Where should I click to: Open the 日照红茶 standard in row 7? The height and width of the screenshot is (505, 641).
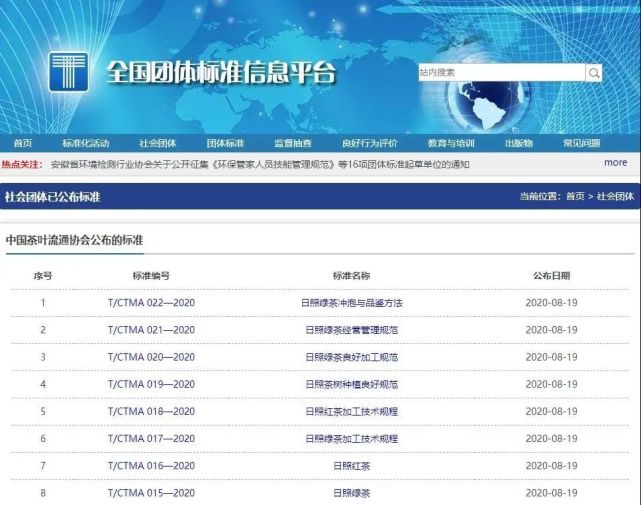352,466
